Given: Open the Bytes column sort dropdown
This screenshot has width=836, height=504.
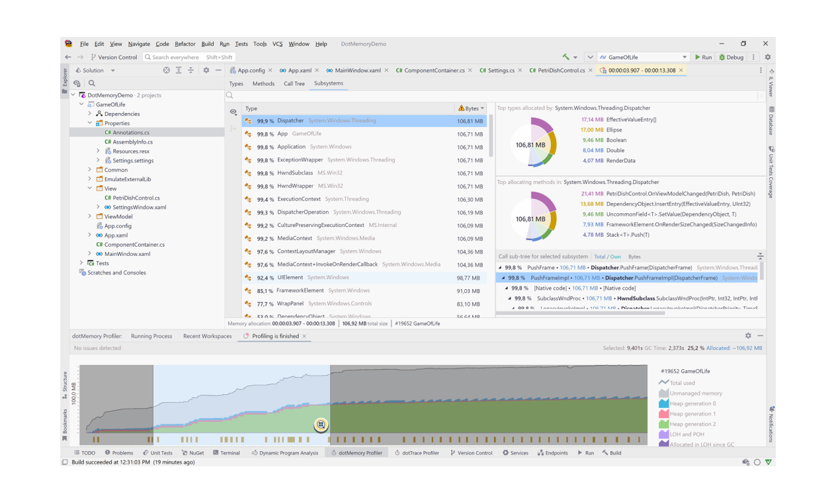Looking at the screenshot, I should click(482, 108).
